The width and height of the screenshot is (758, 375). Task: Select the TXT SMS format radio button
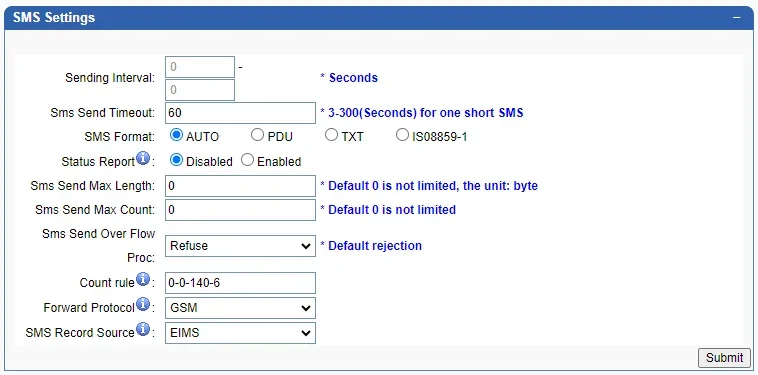click(x=331, y=135)
